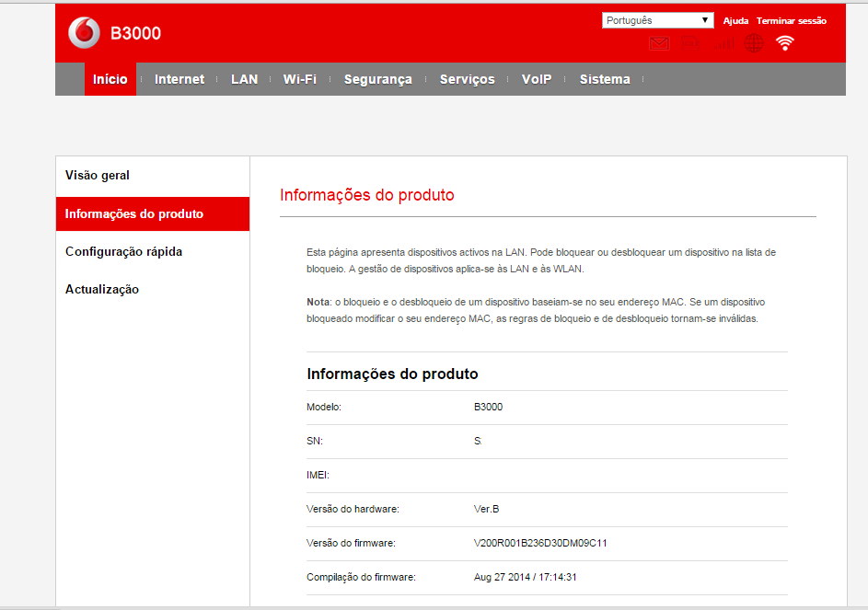Select Visão geral in the sidebar

pyautogui.click(x=97, y=175)
